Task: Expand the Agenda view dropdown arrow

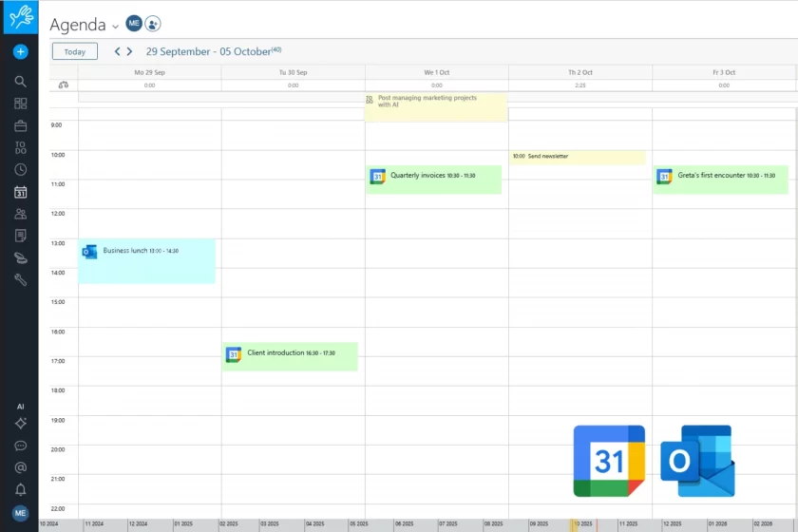Action: pos(115,27)
